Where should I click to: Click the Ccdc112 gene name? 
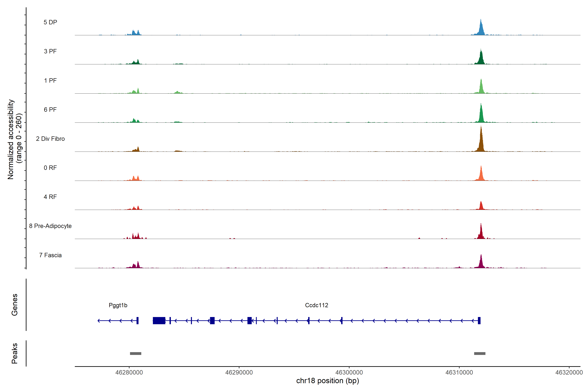coord(317,305)
